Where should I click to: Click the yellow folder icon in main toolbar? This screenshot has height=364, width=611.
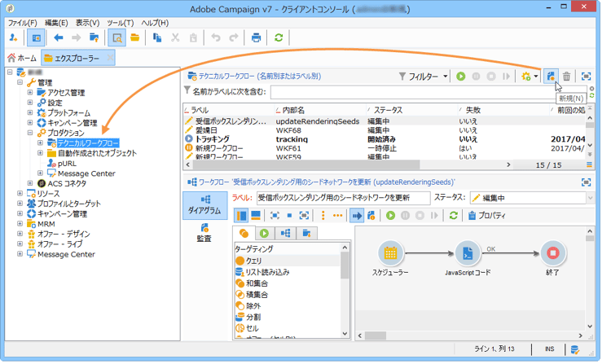click(x=134, y=37)
